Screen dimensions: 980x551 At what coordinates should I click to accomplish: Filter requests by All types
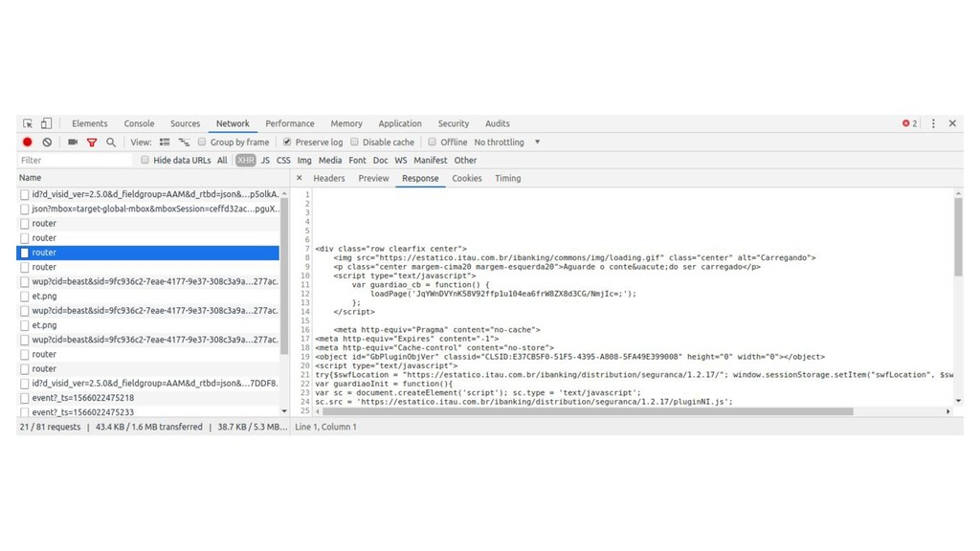(x=222, y=161)
